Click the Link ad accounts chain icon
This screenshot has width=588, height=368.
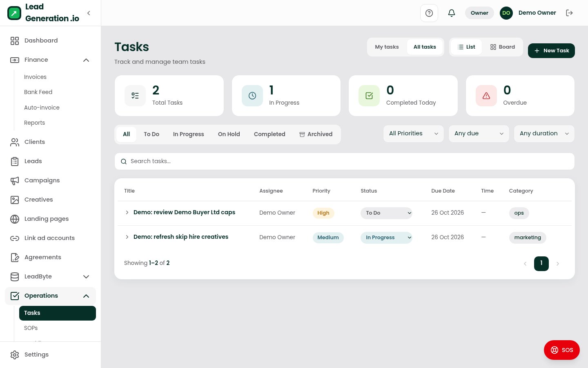[x=15, y=238]
